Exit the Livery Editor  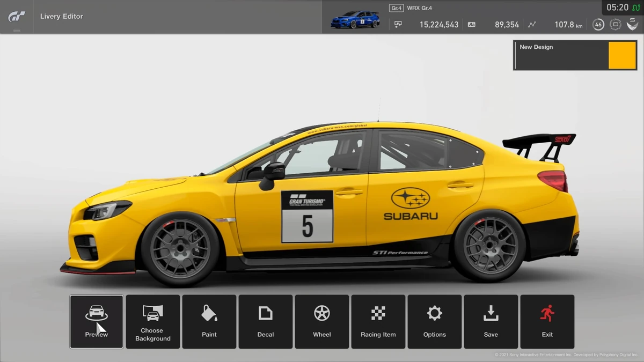tap(547, 321)
